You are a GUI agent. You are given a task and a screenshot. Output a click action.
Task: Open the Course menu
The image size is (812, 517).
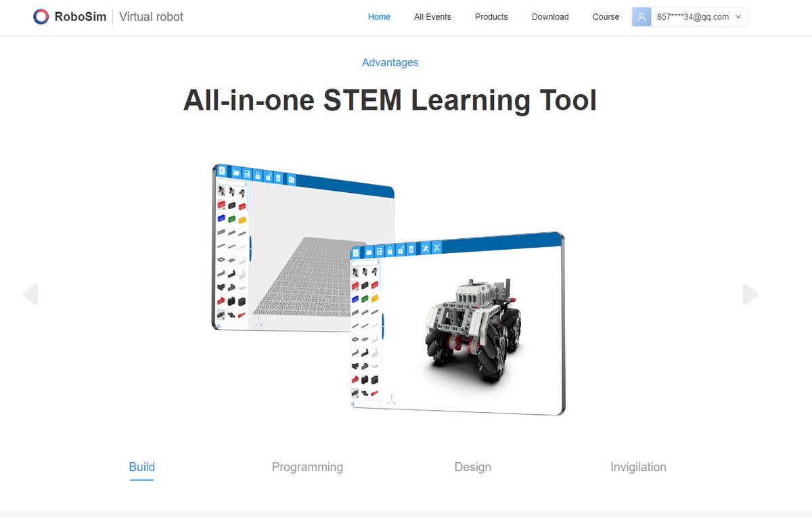coord(605,16)
